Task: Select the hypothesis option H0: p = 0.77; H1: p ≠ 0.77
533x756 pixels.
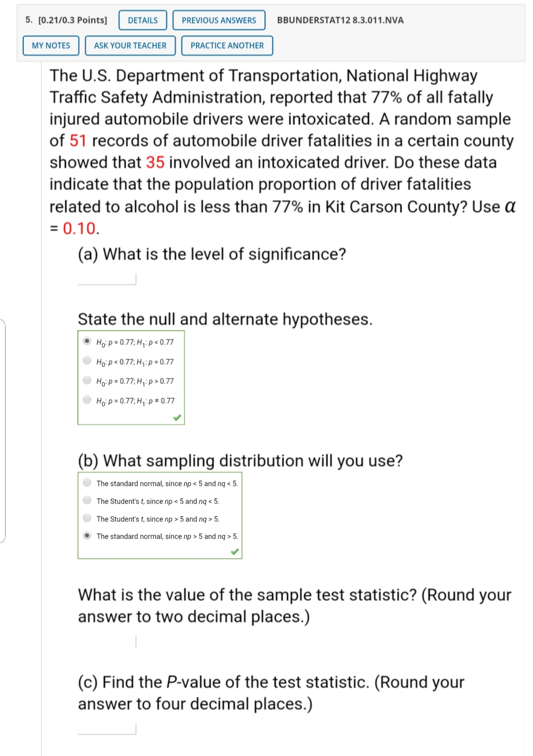Action: pos(87,400)
